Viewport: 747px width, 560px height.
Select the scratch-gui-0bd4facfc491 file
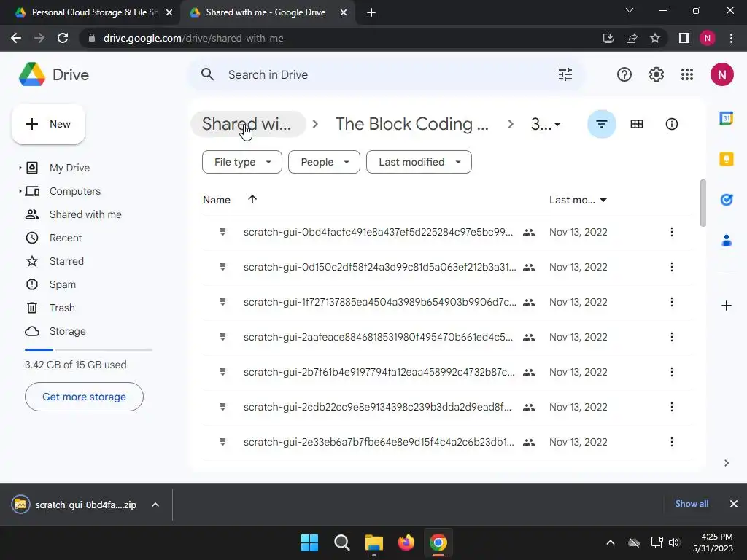446,232
